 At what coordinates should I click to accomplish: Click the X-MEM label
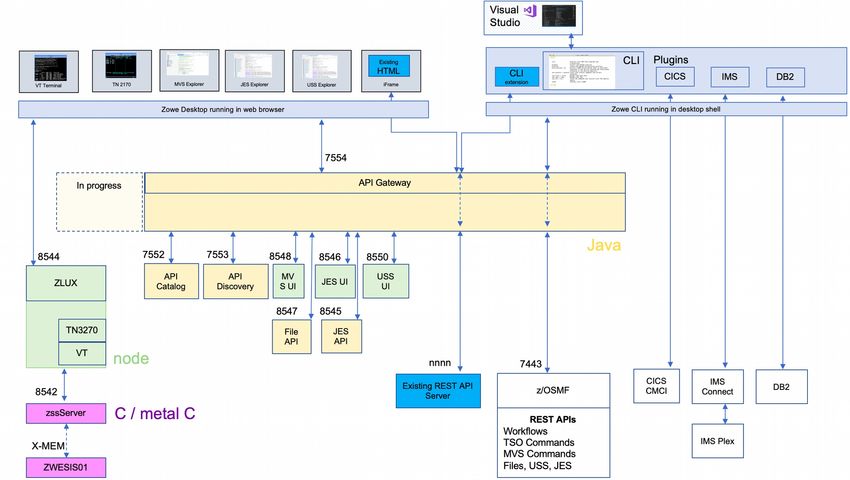(x=48, y=446)
